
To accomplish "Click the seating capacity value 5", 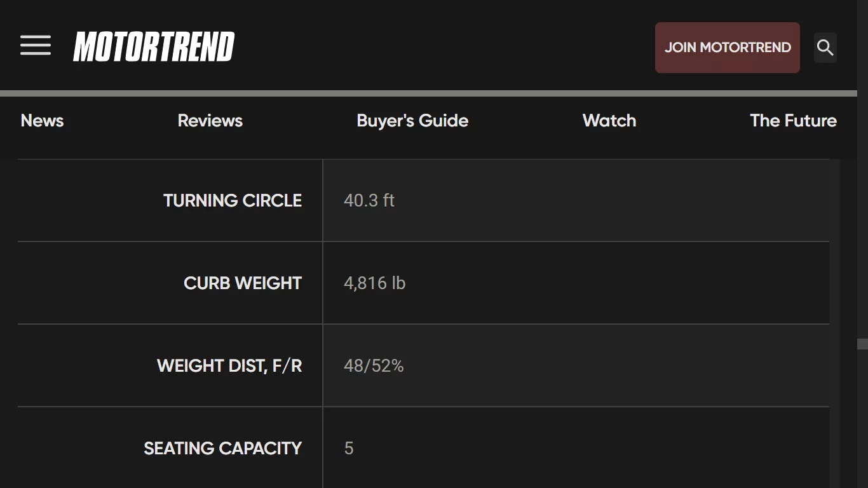I will (348, 449).
